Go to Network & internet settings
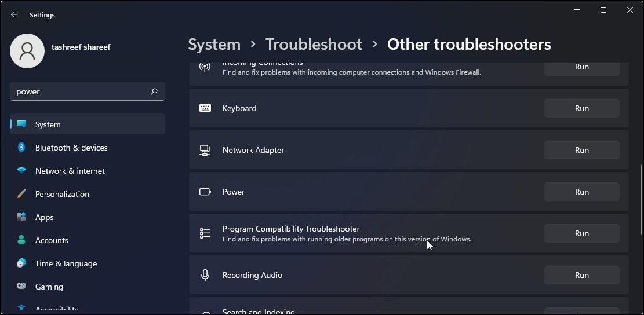This screenshot has height=315, width=644. pos(88,171)
